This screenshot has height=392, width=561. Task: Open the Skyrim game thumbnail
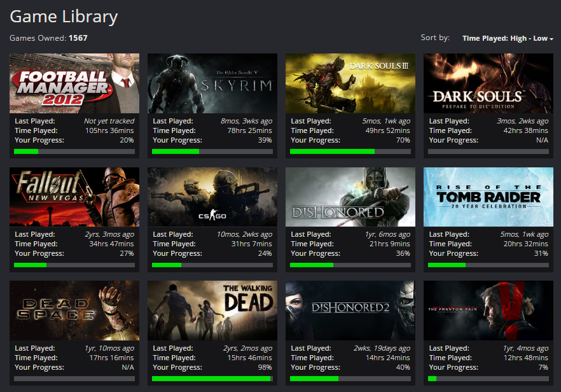tap(212, 83)
